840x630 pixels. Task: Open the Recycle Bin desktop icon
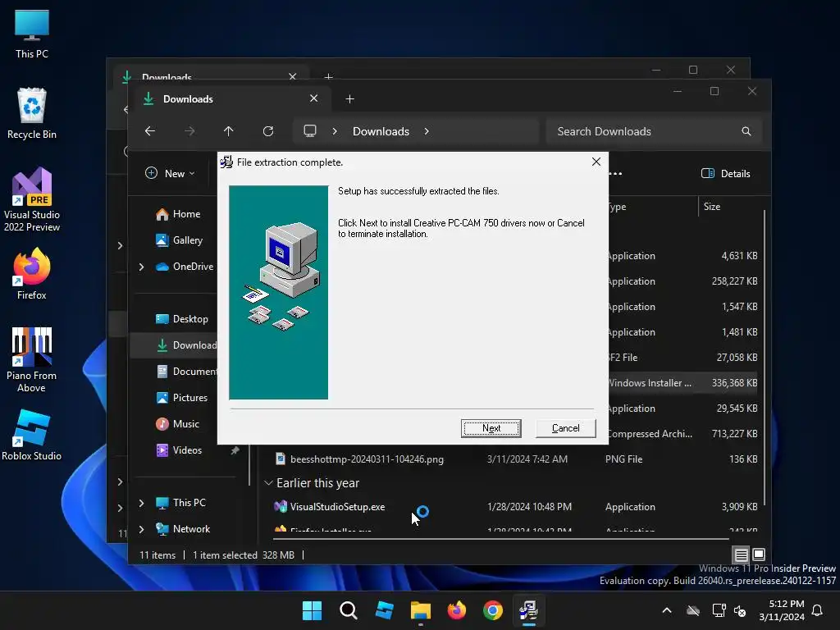click(32, 113)
